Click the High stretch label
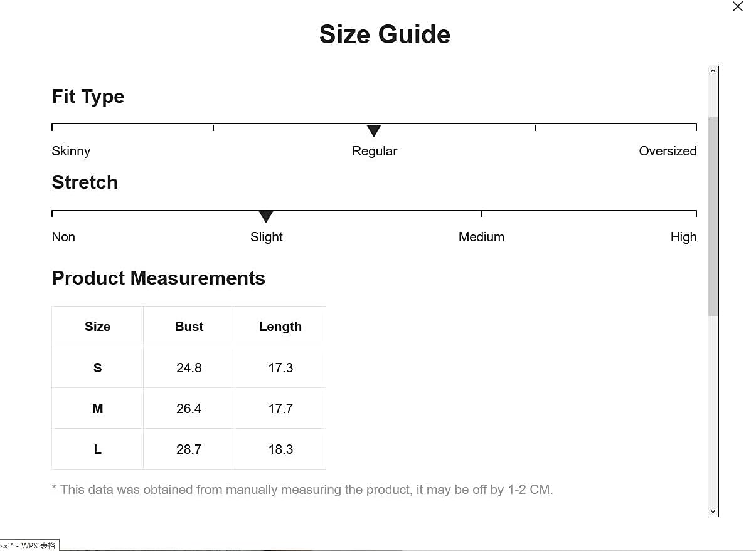The width and height of the screenshot is (756, 551). click(683, 237)
